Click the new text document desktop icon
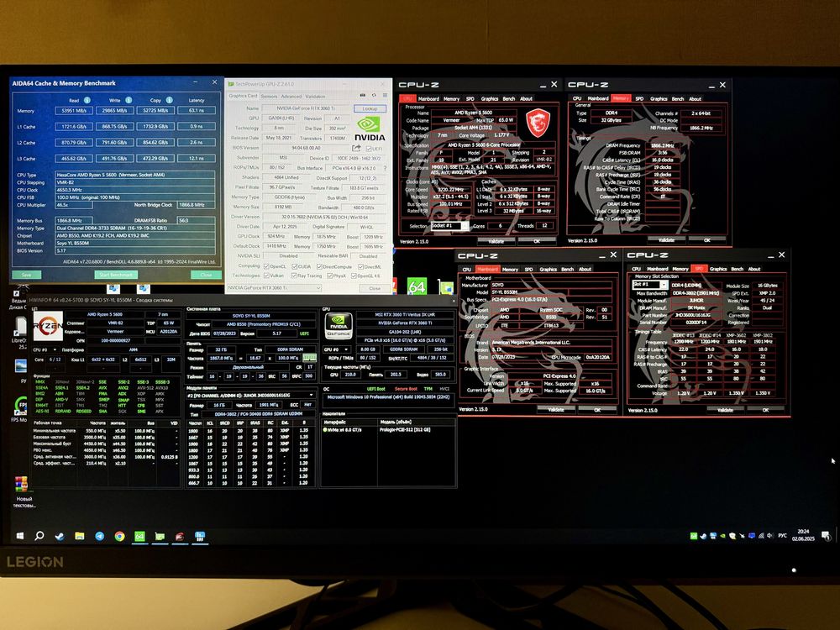Viewport: 840px width, 630px height. pos(22,491)
